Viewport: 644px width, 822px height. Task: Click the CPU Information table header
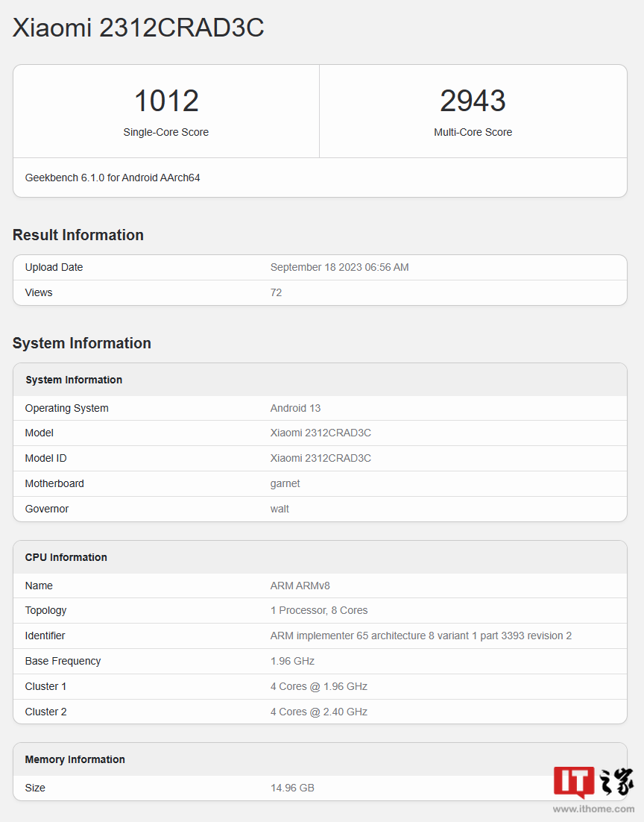coord(66,557)
